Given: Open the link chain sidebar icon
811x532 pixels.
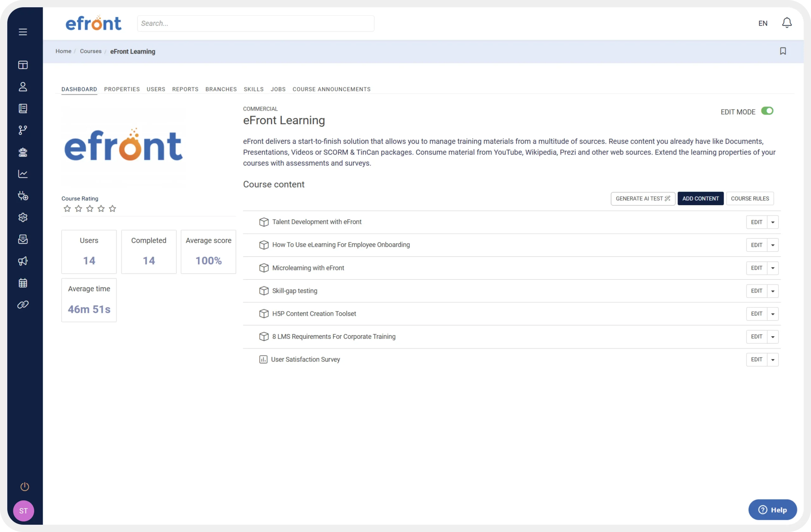Looking at the screenshot, I should click(x=23, y=304).
